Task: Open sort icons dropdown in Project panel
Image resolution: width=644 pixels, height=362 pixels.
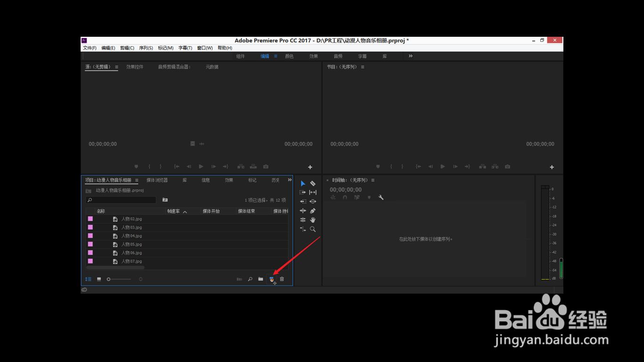Action: [x=140, y=279]
